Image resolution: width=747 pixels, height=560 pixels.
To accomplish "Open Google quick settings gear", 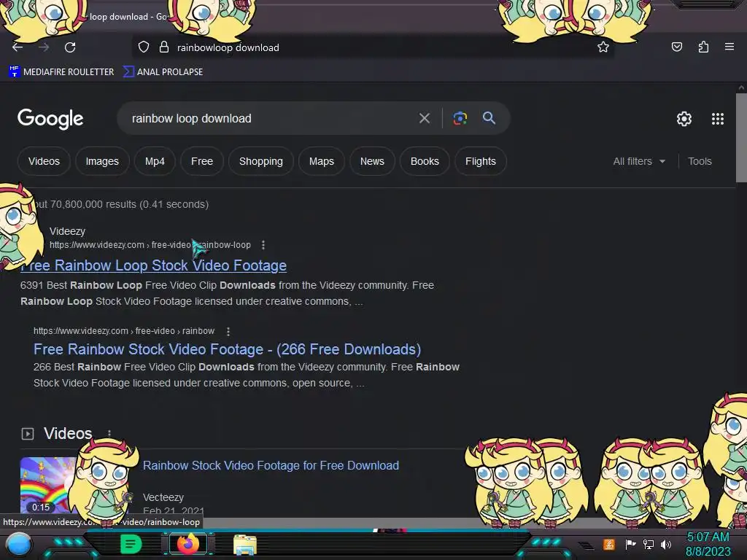I will 684,119.
